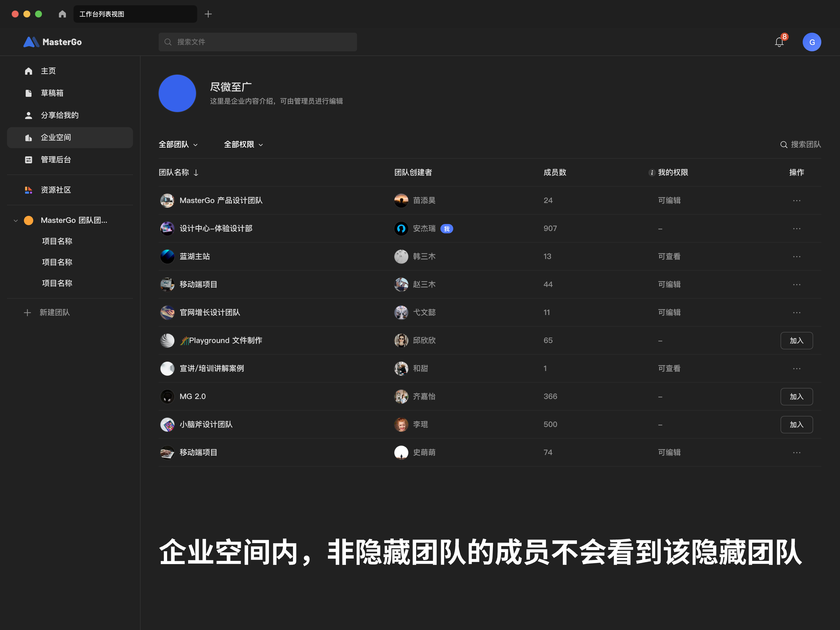
Task: Open 资源社区 in sidebar
Action: point(70,190)
